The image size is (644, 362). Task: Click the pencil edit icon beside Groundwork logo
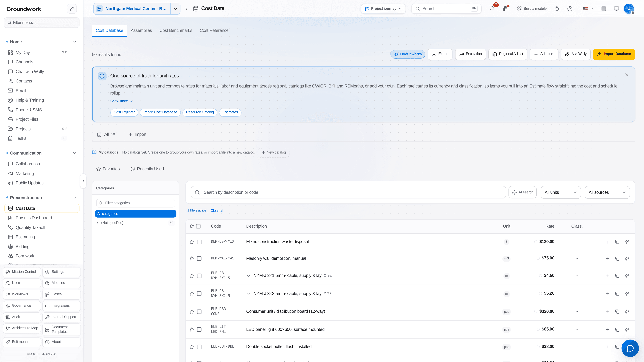coord(72,9)
